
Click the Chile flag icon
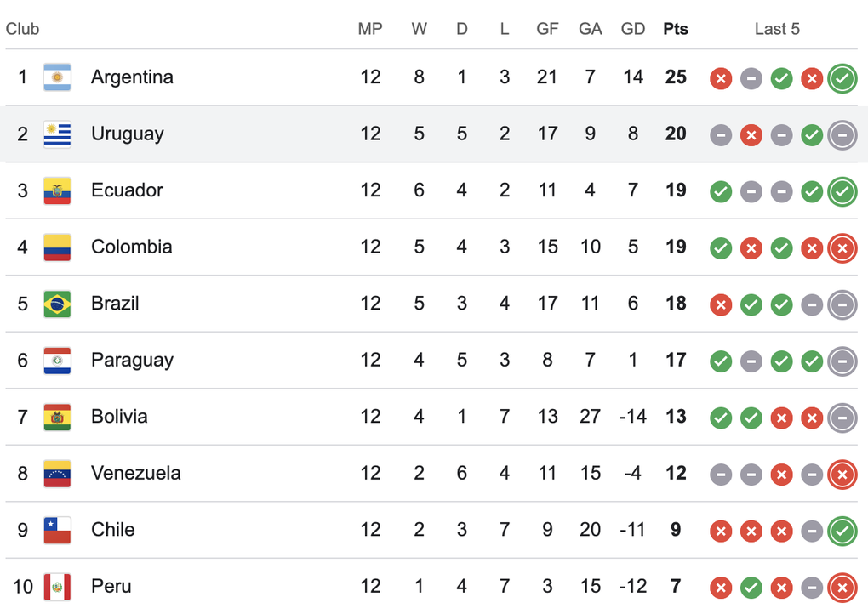point(57,530)
